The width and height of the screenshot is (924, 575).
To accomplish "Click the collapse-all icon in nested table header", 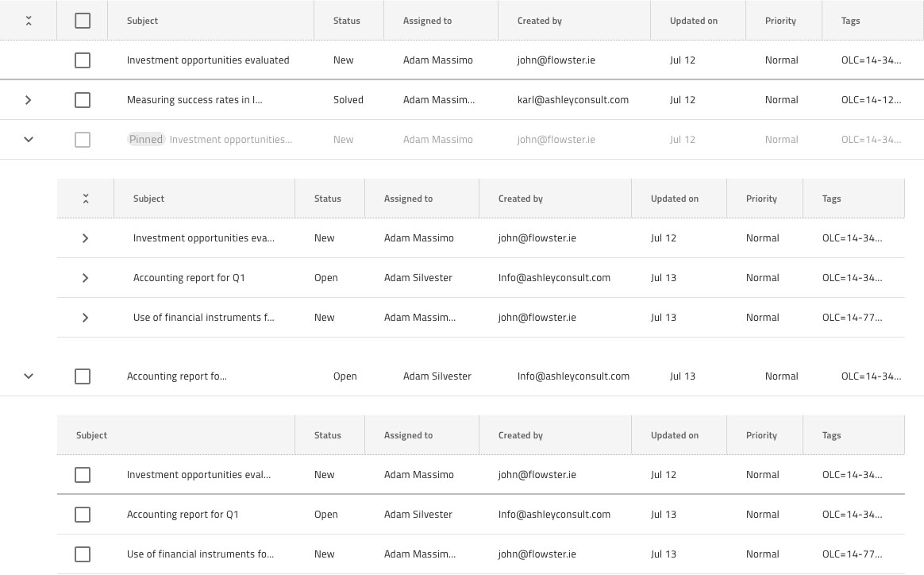I will pos(86,199).
